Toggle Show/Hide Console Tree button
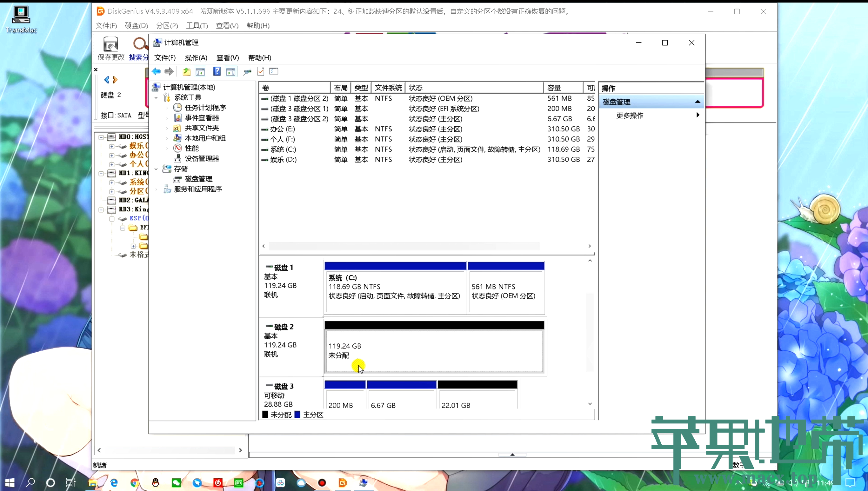868x491 pixels. coord(200,71)
